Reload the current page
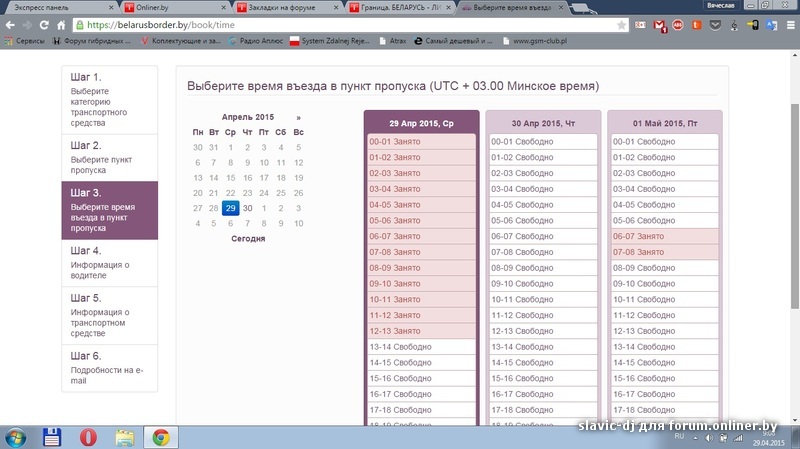Image resolution: width=800 pixels, height=449 pixels. coord(44,25)
